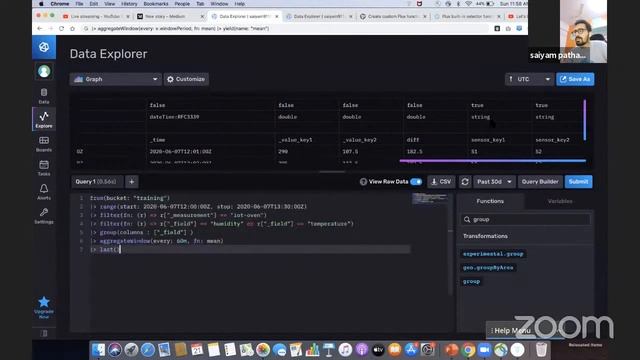Insert the experimental.group function
640x360 pixels.
tap(493, 254)
